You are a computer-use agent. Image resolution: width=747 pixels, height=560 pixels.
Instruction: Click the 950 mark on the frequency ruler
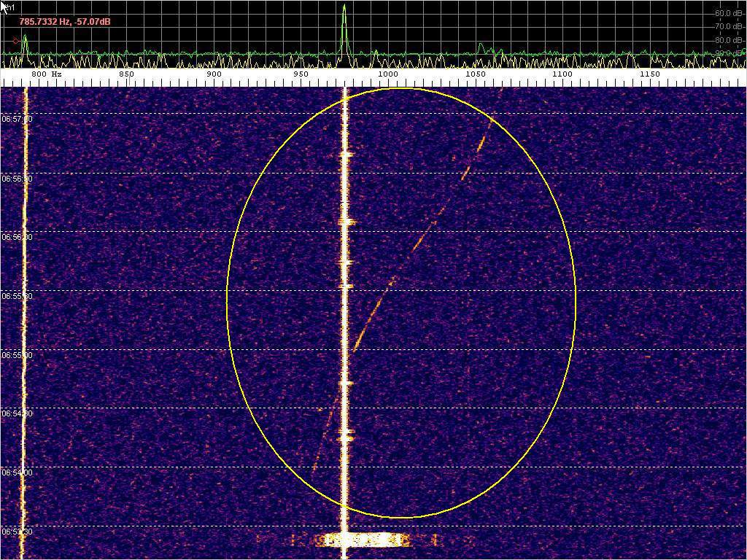click(301, 74)
